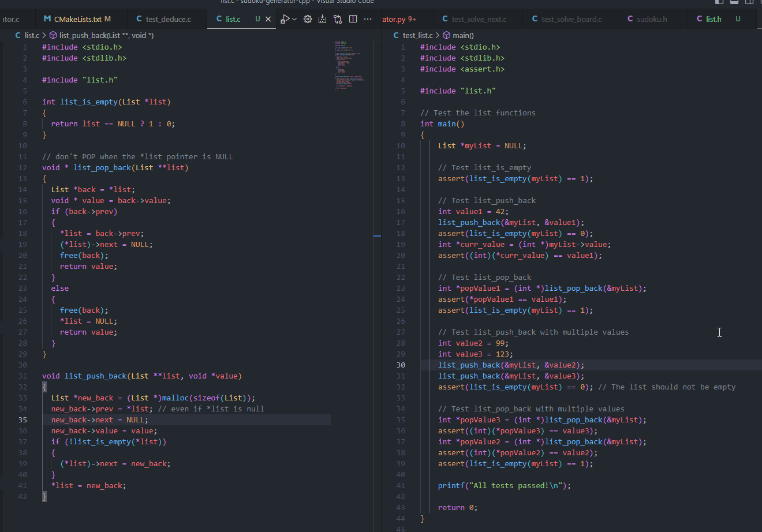Viewport: 762px width, 532px height.
Task: Select the list.c tab
Action: 233,19
